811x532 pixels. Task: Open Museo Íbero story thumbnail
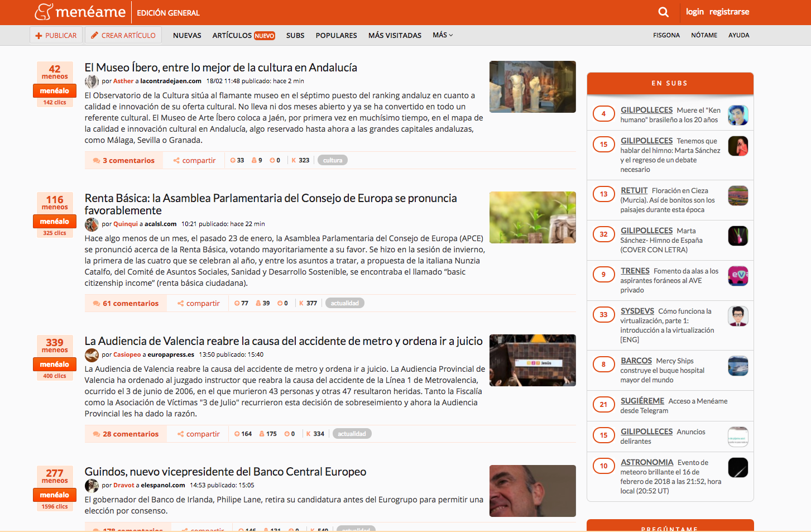[532, 87]
